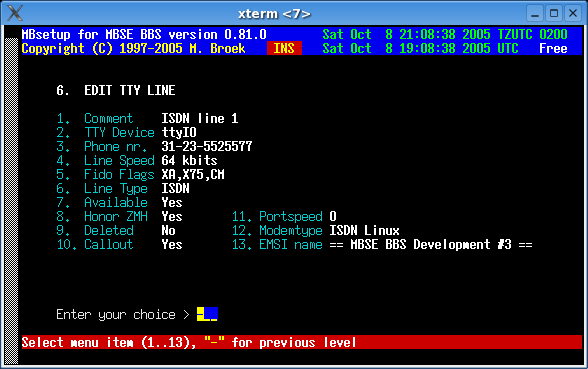Viewport: 588px width, 369px height.
Task: Select menu item 1 Comment
Action: pos(95,118)
